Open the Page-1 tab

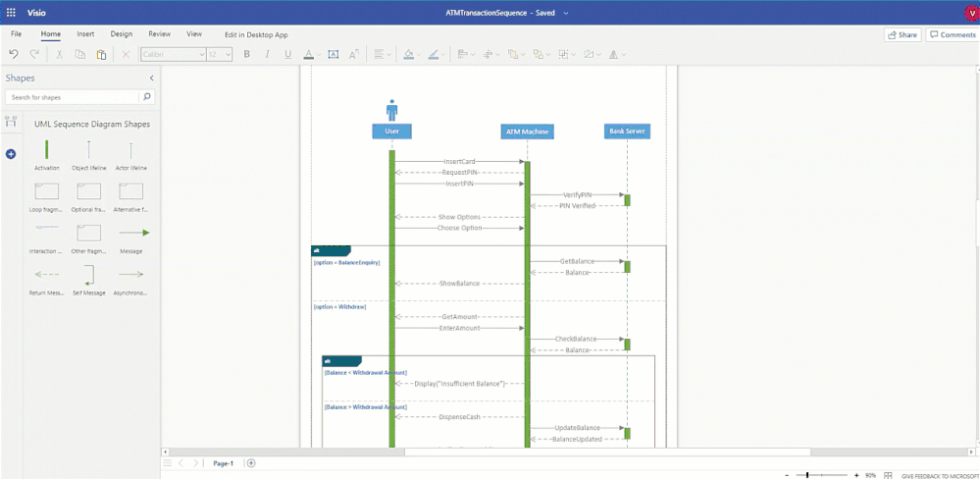[x=223, y=463]
